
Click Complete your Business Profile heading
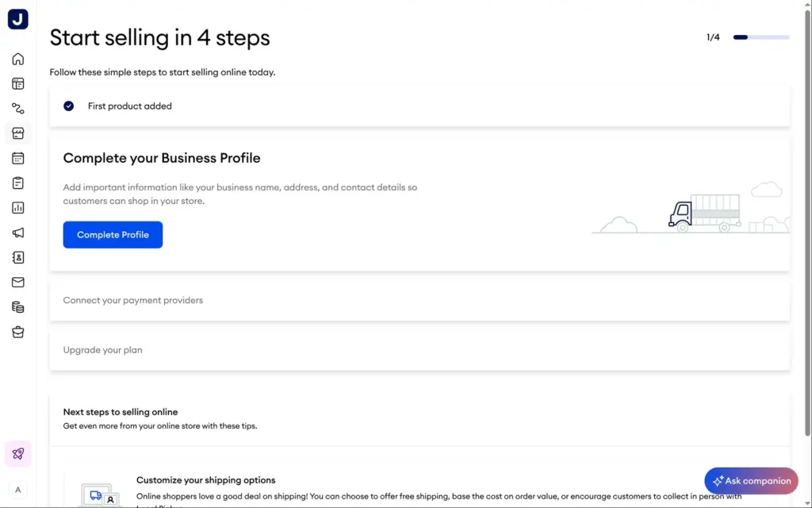tap(162, 158)
